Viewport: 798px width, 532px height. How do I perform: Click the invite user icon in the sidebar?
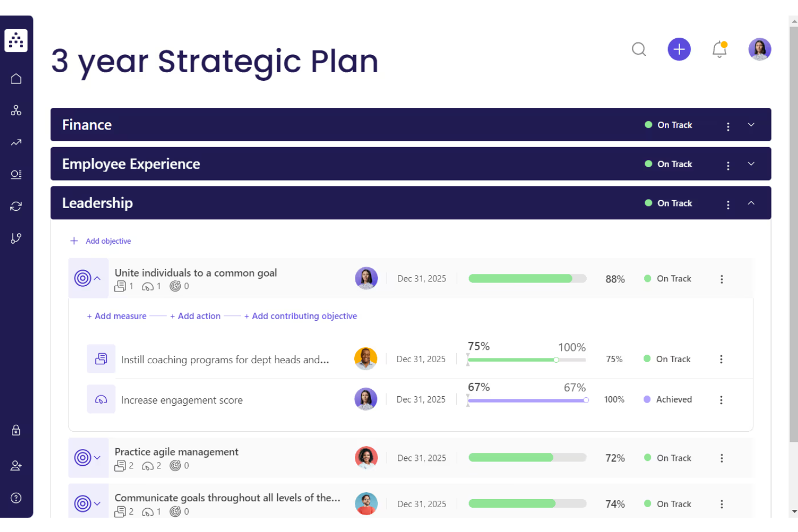16,465
